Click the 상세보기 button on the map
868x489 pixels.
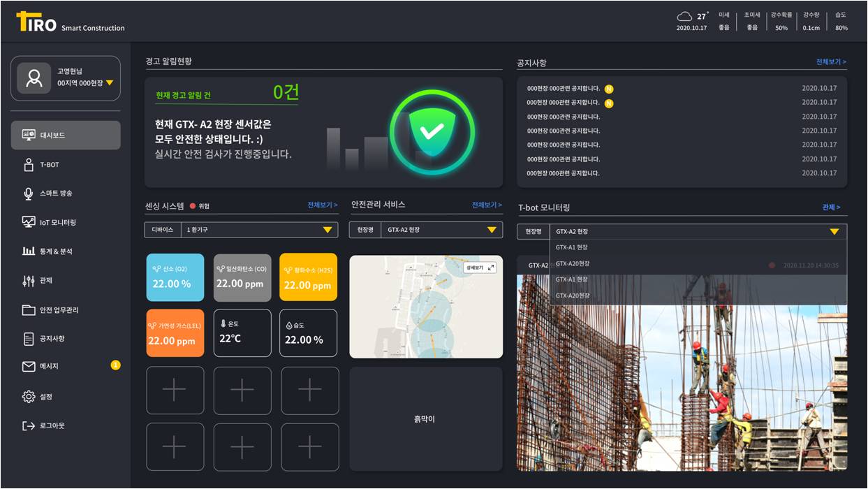(480, 268)
